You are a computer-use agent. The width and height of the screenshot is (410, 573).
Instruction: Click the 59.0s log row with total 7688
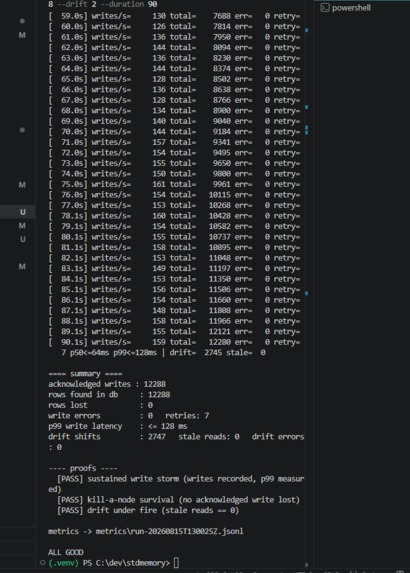coord(174,16)
